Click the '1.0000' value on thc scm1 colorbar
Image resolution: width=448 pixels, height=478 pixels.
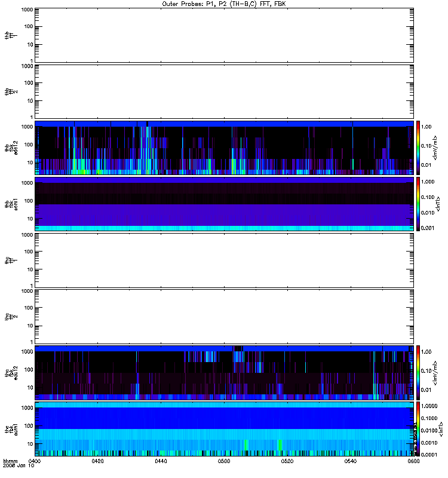click(x=429, y=406)
